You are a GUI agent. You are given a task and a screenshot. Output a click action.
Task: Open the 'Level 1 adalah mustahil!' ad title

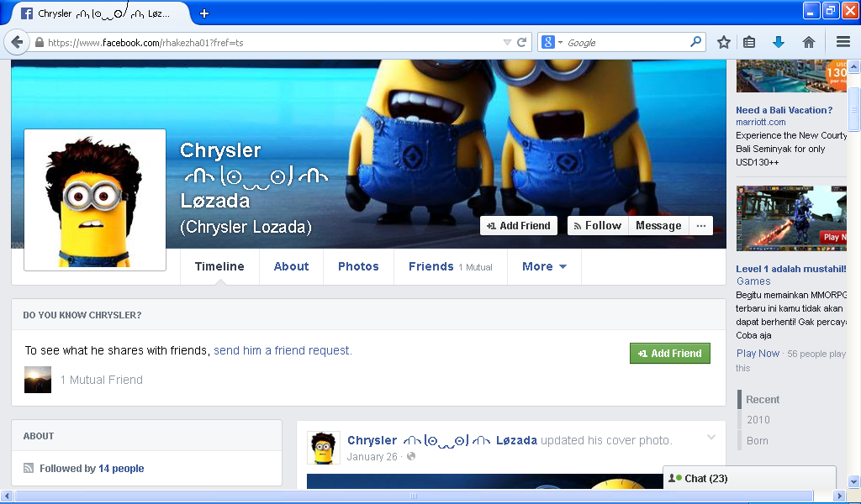click(791, 269)
